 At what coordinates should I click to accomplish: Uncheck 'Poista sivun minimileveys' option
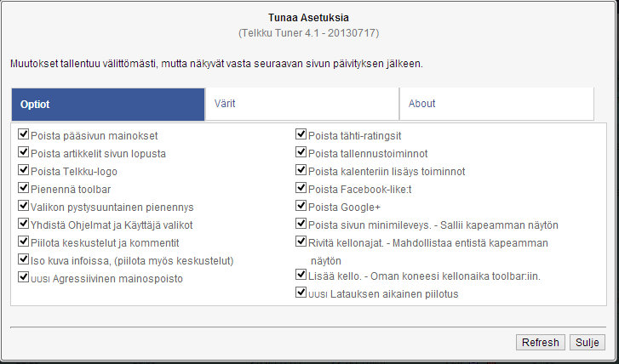(x=301, y=224)
